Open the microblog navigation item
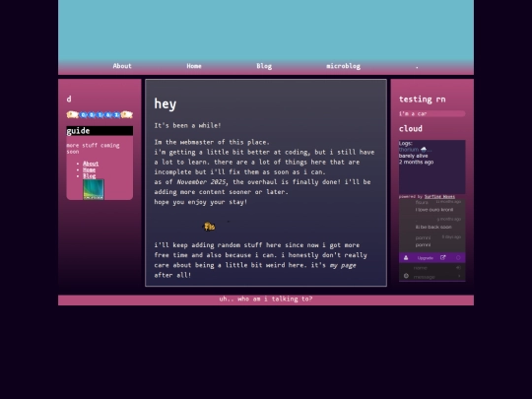The height and width of the screenshot is (399, 532). click(x=344, y=66)
